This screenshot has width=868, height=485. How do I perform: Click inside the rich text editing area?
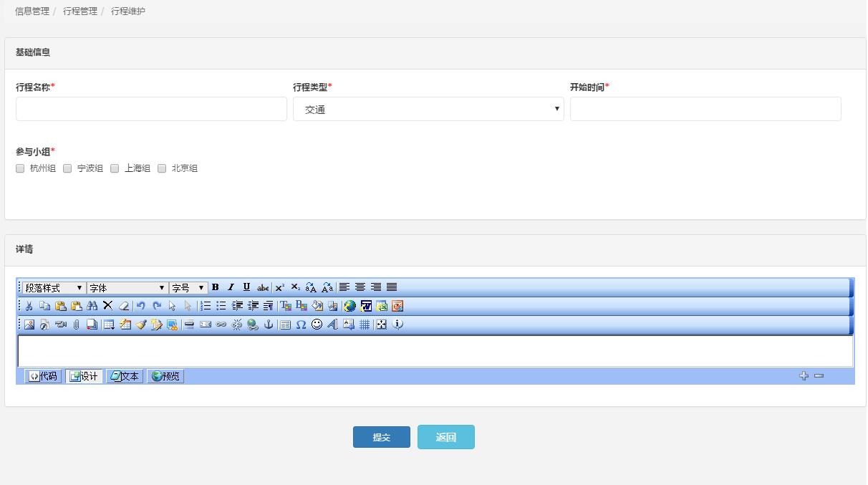pos(435,351)
